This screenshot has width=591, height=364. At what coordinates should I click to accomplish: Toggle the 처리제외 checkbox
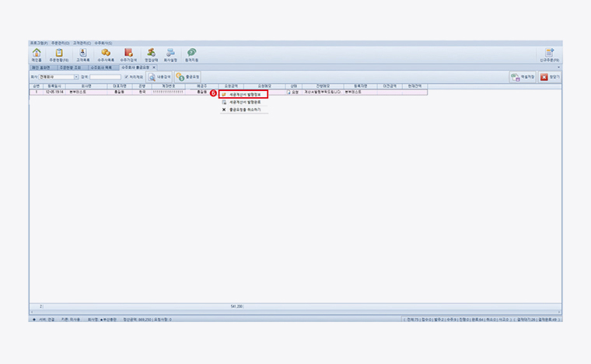[x=127, y=77]
